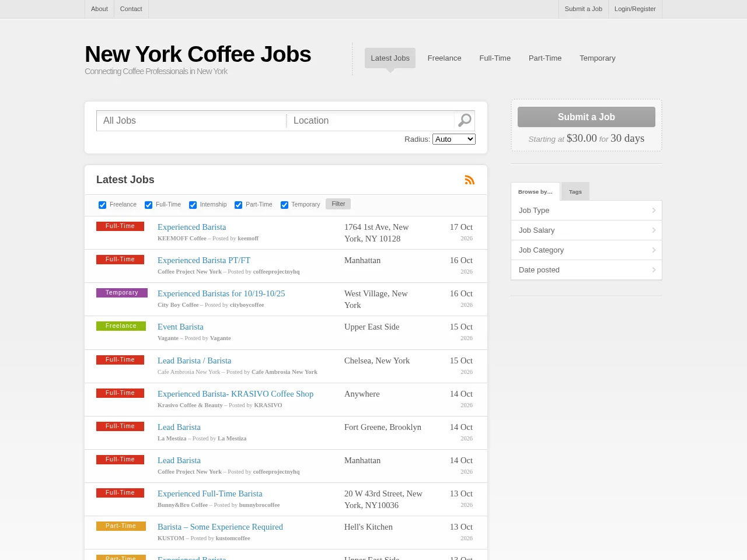Image resolution: width=747 pixels, height=560 pixels.
Task: Open the Latest Jobs RSS feed icon
Action: coord(470,180)
